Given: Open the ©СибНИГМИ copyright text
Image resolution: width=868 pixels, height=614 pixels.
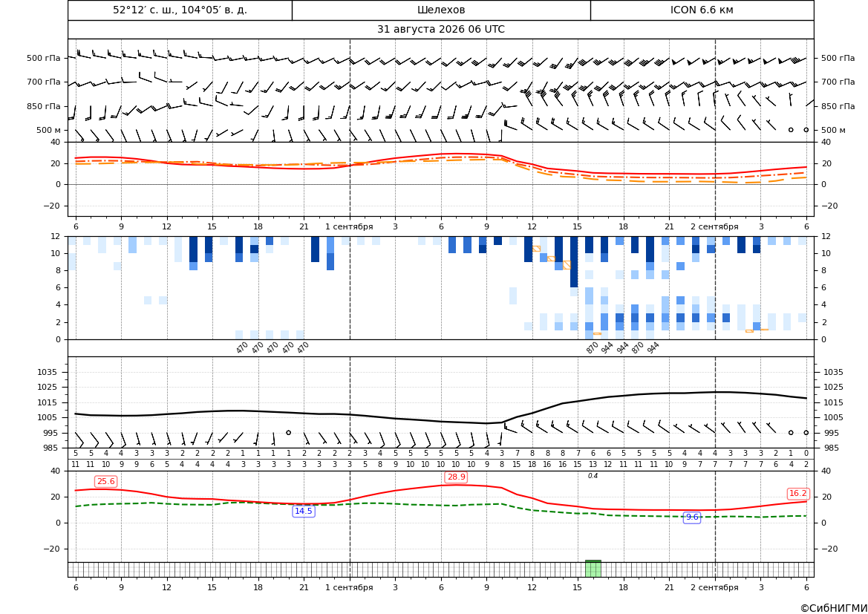Looking at the screenshot, I should click(834, 608).
